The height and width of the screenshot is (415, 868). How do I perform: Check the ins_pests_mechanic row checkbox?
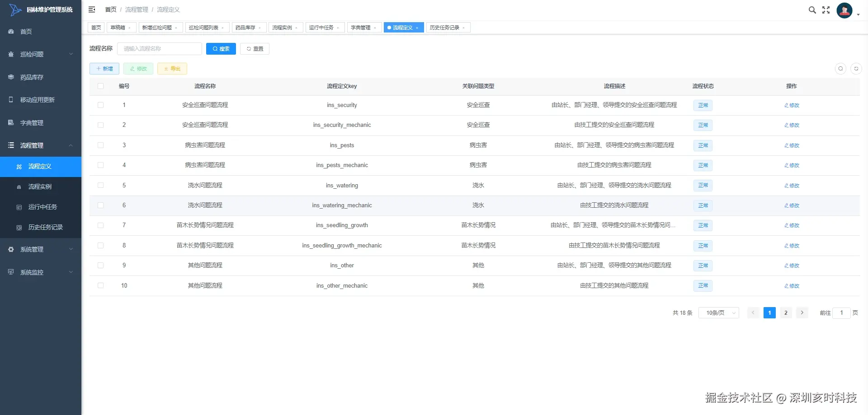coord(100,165)
